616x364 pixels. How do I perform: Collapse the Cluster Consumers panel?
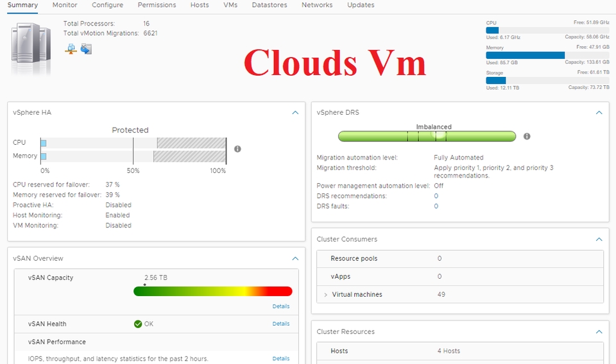coord(599,239)
